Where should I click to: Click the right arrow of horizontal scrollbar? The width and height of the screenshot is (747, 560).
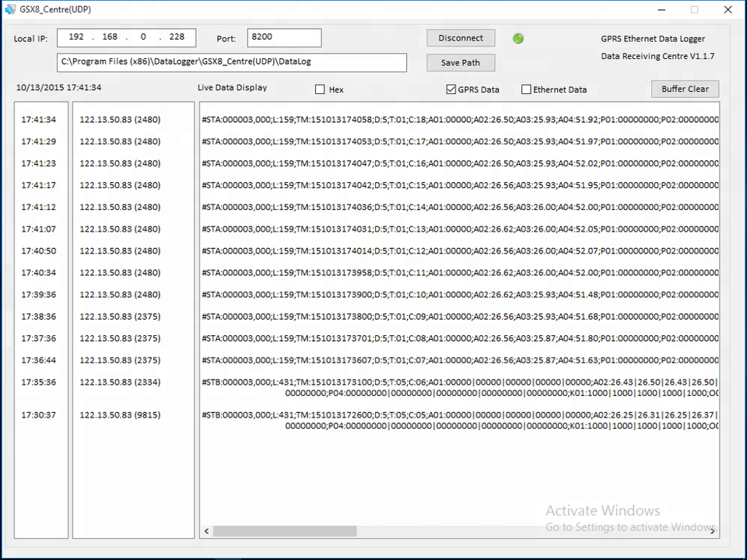pyautogui.click(x=712, y=531)
